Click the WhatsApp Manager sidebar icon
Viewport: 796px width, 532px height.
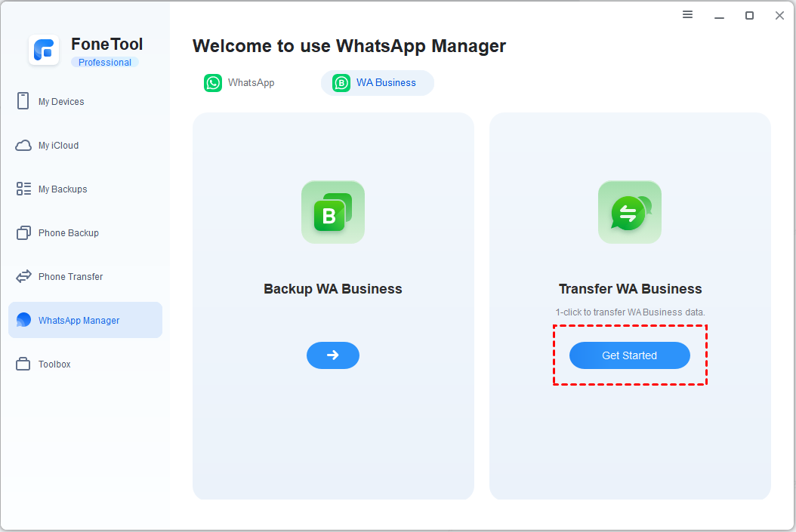[x=23, y=320]
